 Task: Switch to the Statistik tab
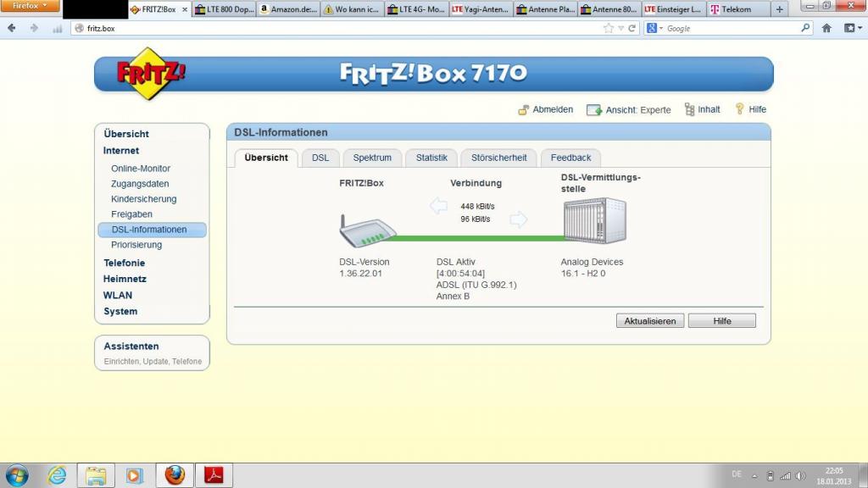pos(431,158)
